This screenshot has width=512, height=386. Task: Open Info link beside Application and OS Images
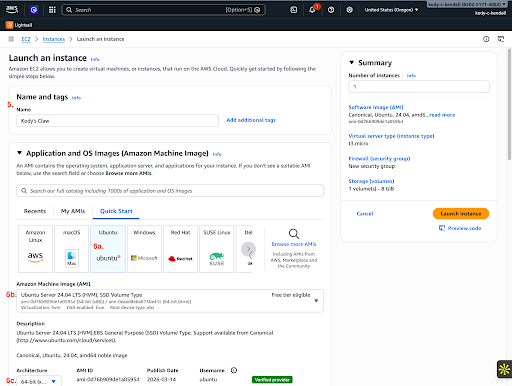pyautogui.click(x=217, y=154)
